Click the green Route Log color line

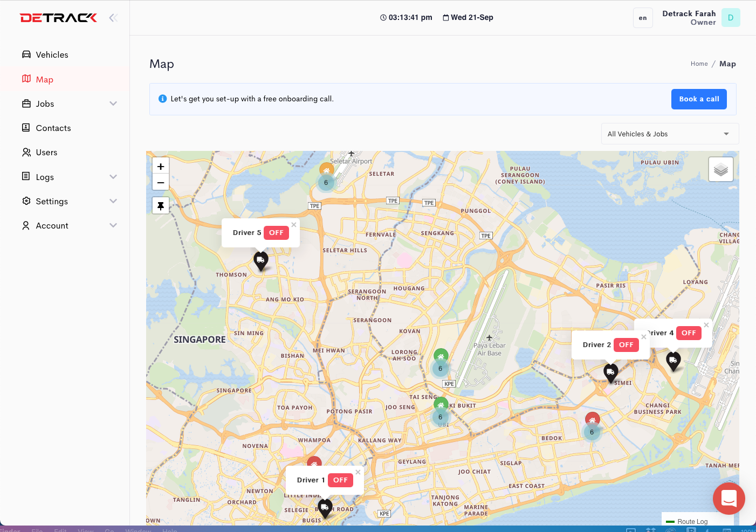tap(670, 521)
